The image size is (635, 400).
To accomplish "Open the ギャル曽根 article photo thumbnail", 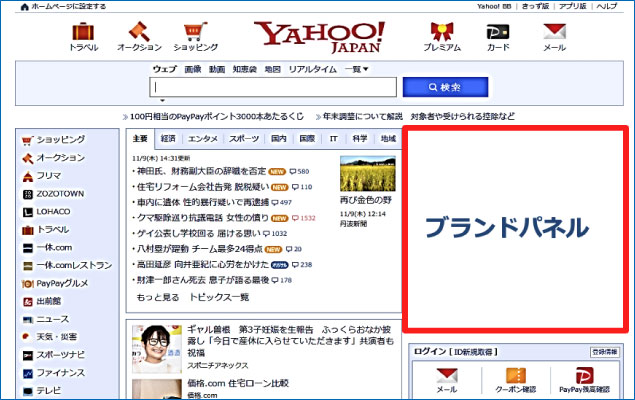I will 157,349.
